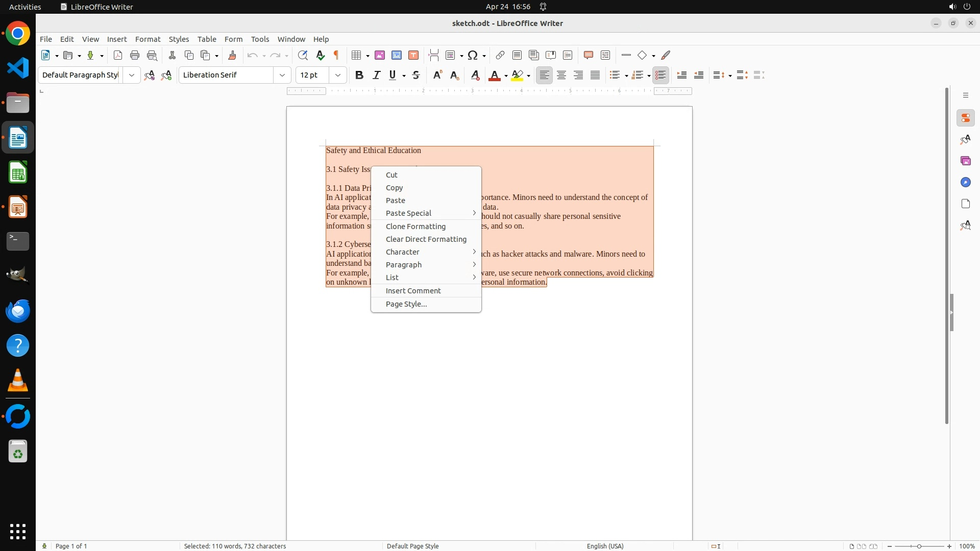Click the Insert Special Character omega icon
The image size is (980, 551).
click(473, 55)
